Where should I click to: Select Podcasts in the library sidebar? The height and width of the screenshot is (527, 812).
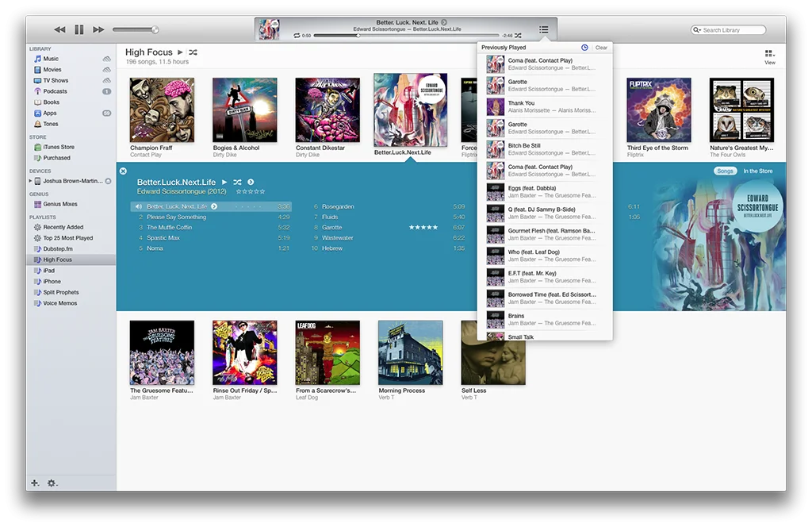55,91
